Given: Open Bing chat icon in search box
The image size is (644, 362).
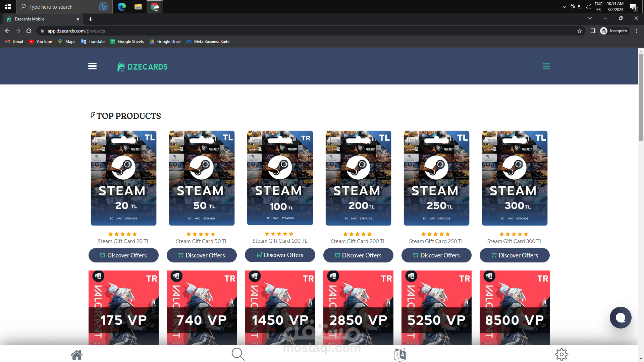Looking at the screenshot, I should coord(104,7).
